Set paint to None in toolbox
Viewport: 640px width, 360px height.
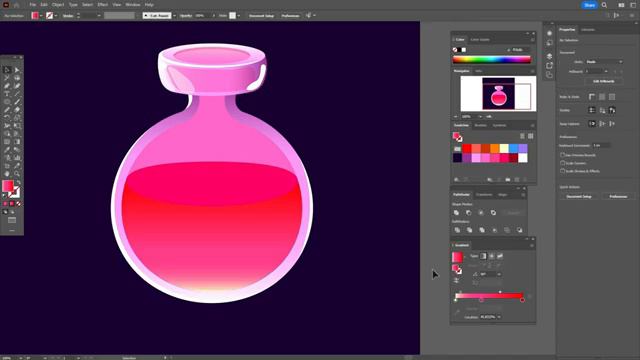tap(18, 204)
